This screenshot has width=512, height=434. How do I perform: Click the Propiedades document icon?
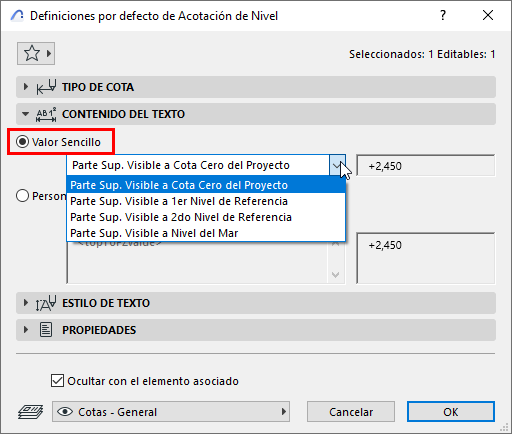[46, 330]
